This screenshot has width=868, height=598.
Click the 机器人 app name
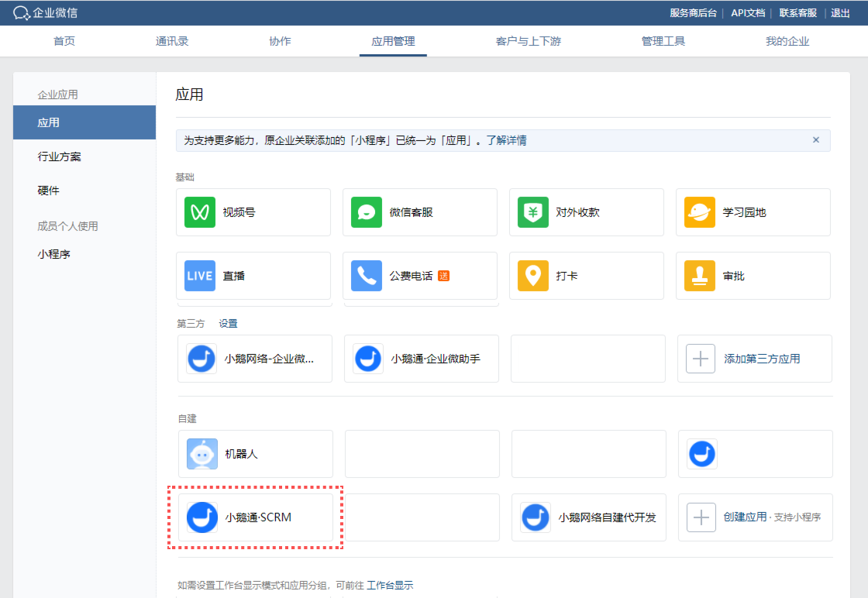[x=241, y=454]
